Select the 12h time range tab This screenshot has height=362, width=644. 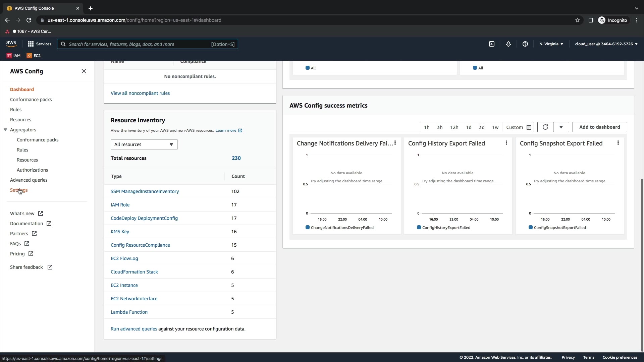point(454,127)
